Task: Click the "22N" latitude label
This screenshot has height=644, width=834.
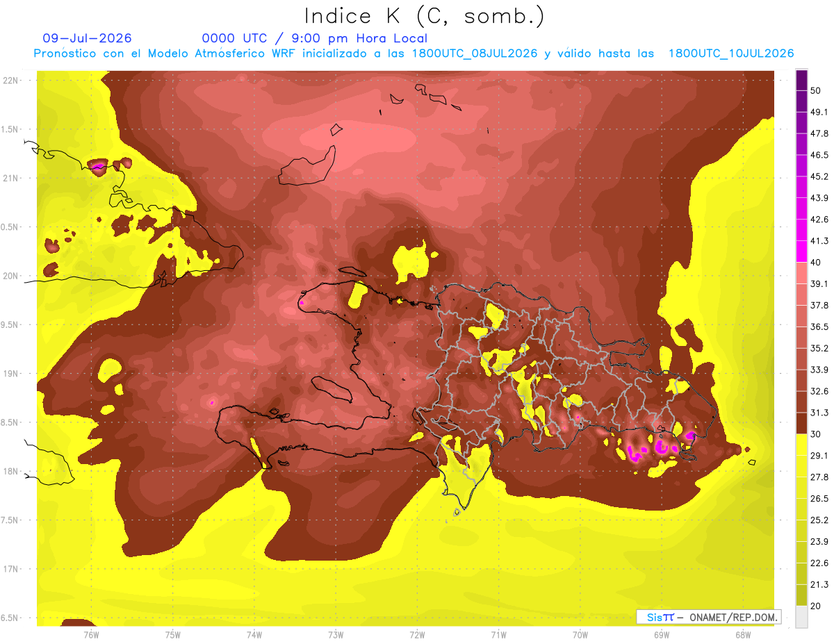Action: click(10, 81)
